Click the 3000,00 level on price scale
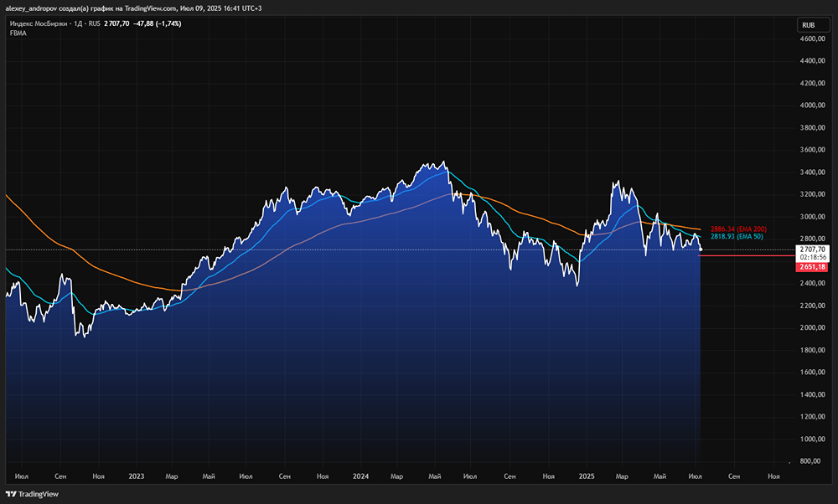 [x=813, y=217]
